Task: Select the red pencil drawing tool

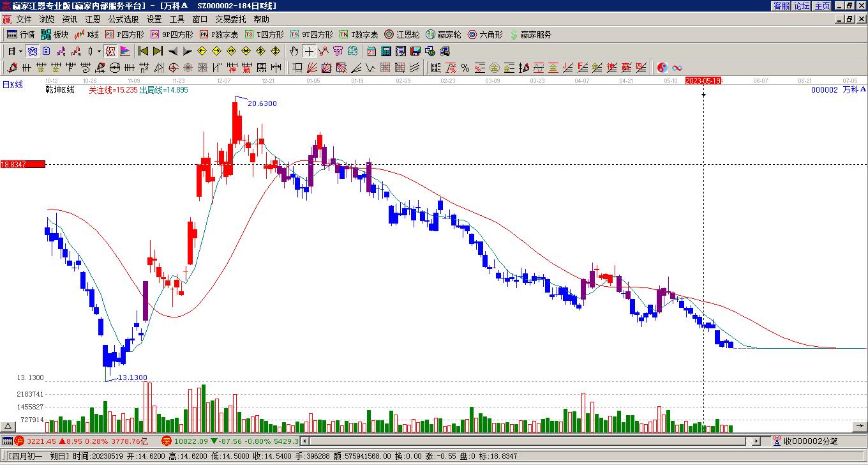Action: pos(12,68)
